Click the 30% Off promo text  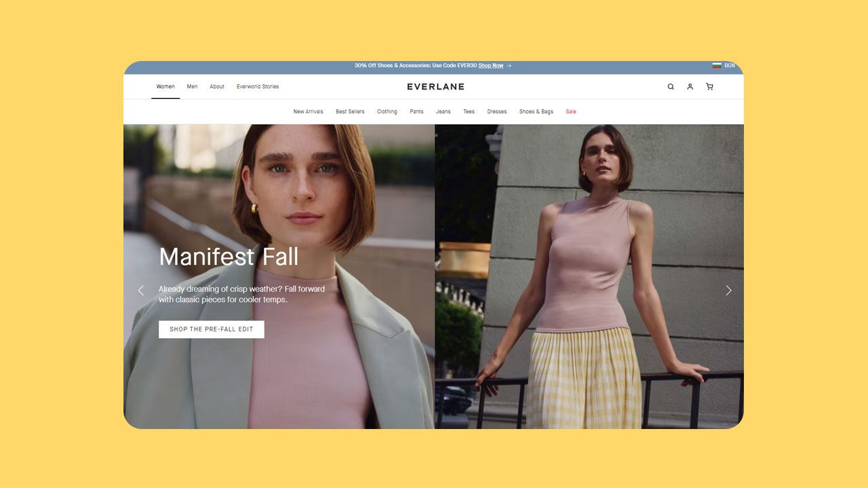[415, 66]
